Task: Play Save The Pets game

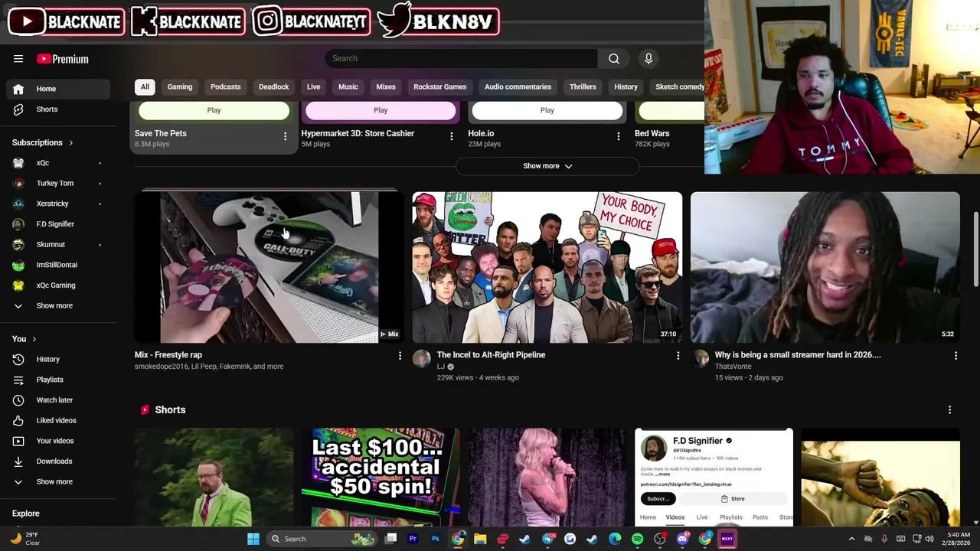Action: coord(214,111)
